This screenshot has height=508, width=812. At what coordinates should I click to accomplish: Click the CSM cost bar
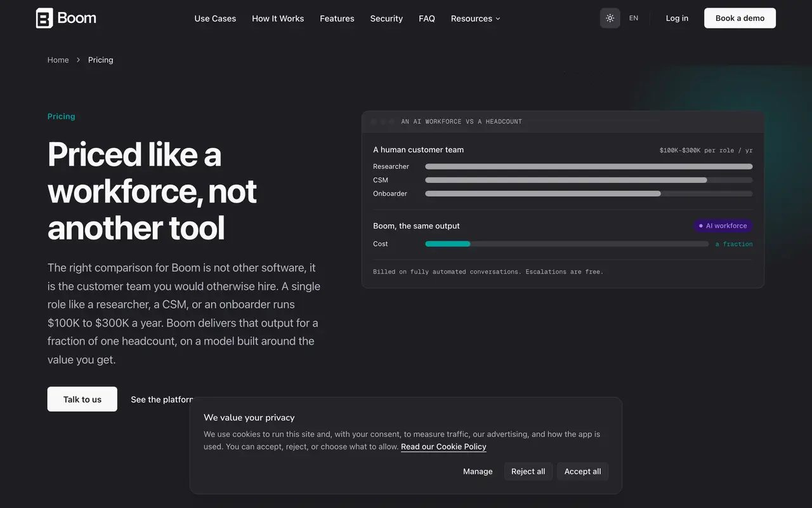coord(589,180)
